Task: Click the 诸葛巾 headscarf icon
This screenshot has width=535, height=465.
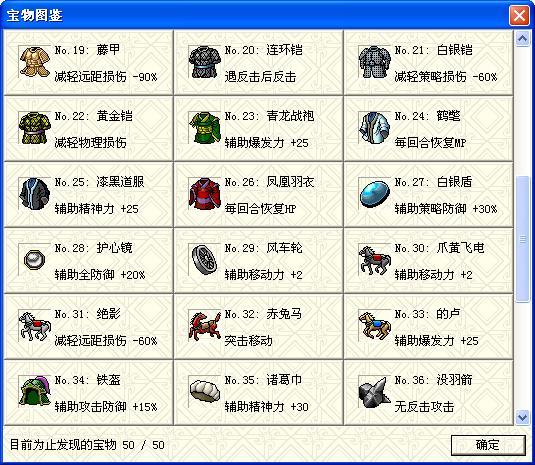Action: point(205,392)
